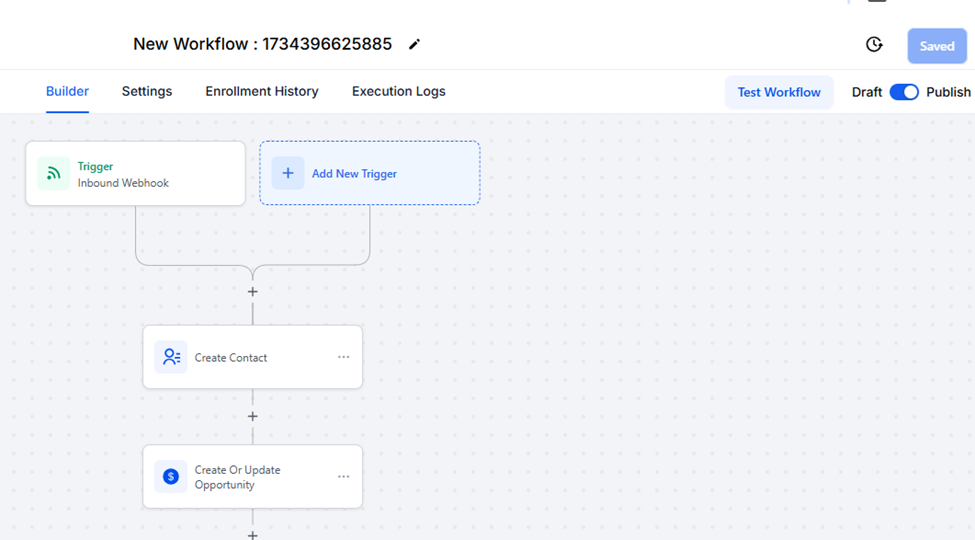Viewport: 975px width, 540px height.
Task: Click the dollar icon on Opportunity step
Action: tap(171, 477)
